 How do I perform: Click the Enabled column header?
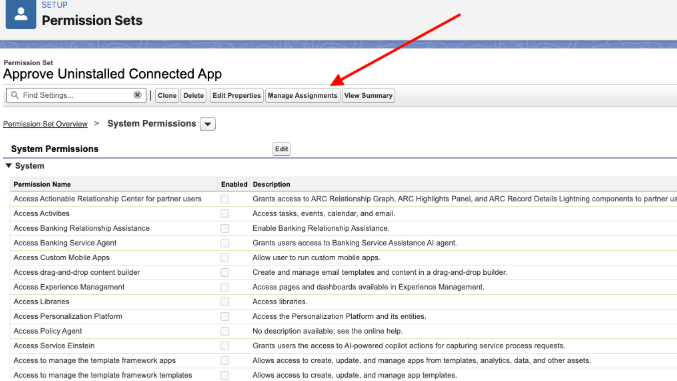tap(234, 184)
